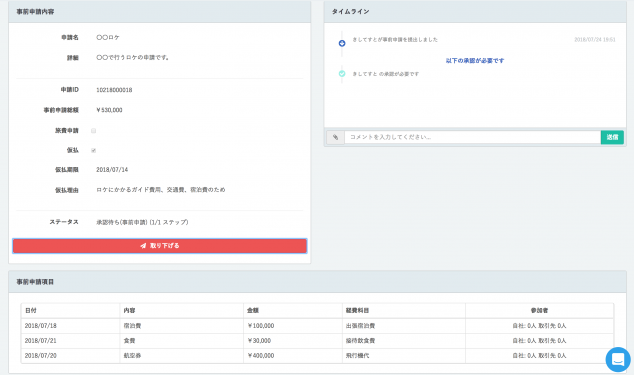Click the 日付 column header
The width and height of the screenshot is (634, 375).
point(70,311)
